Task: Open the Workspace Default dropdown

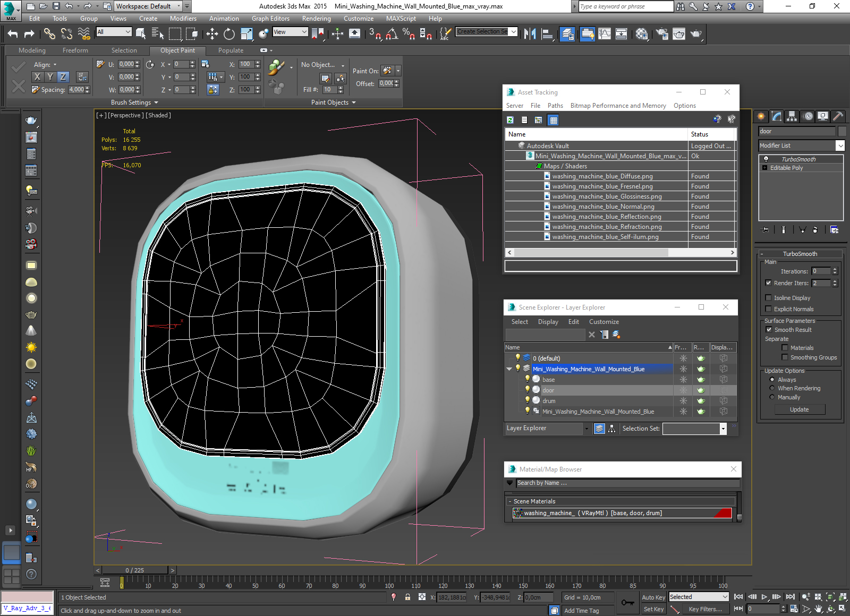Action: pyautogui.click(x=178, y=6)
